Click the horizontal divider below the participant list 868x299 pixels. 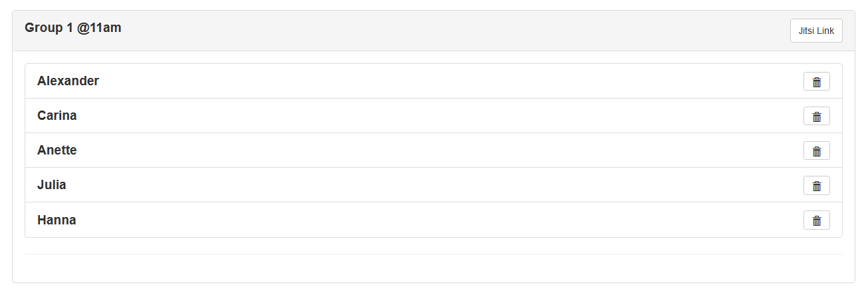point(433,254)
